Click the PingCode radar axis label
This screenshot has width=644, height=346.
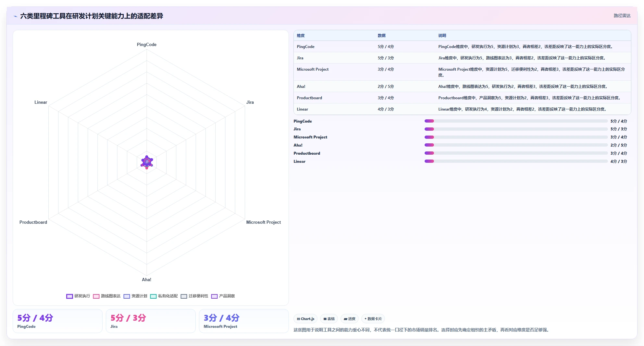point(147,45)
